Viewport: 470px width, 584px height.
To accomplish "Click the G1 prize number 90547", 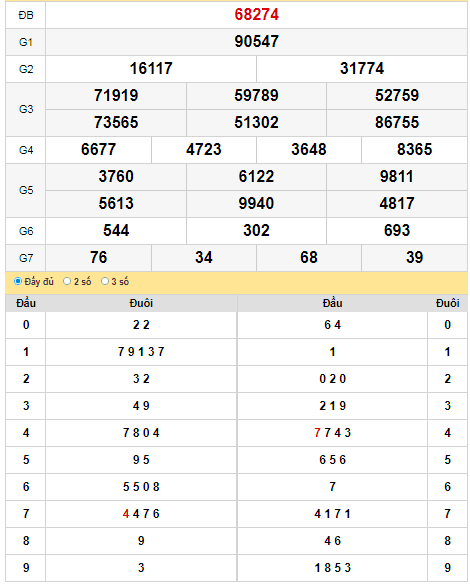I will coord(256,41).
